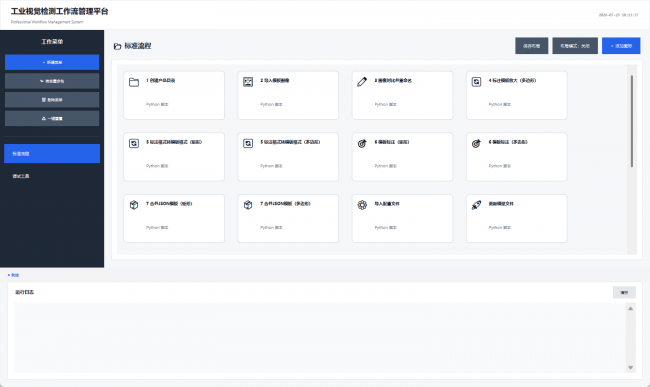The width and height of the screenshot is (650, 387).
Task: Click the log panel scroll-down arrow
Action: click(x=631, y=368)
